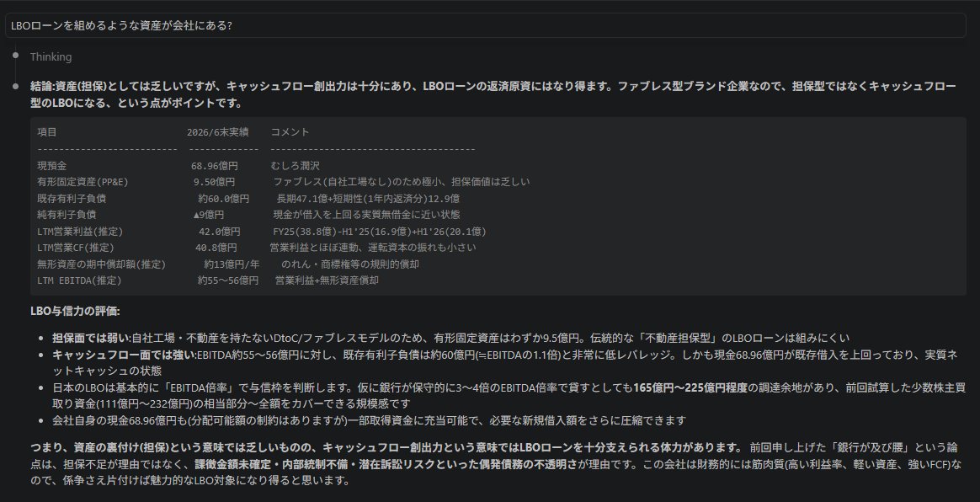980x502 pixels.
Task: Click the 営業利益とほぼ連動 comment
Action: point(372,248)
